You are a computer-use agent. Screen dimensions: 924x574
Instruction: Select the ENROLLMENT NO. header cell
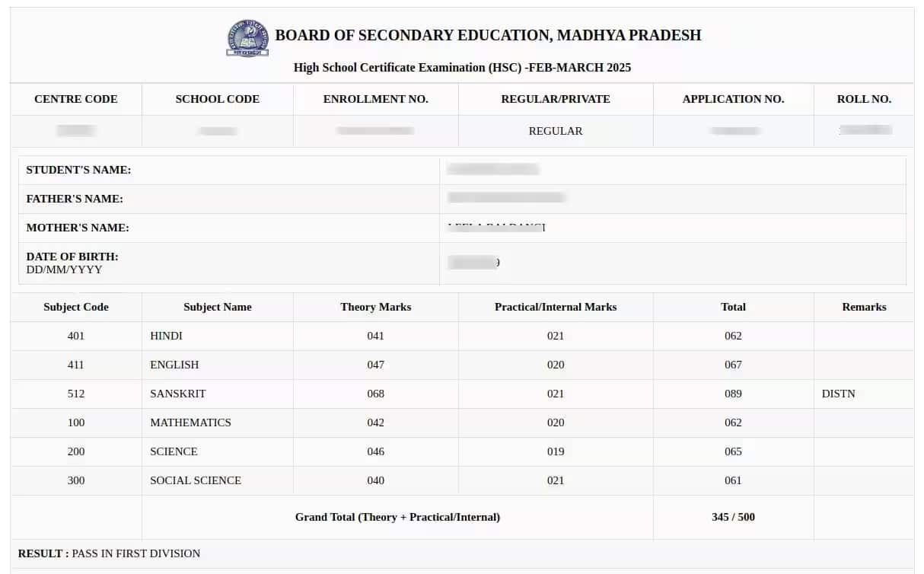375,99
